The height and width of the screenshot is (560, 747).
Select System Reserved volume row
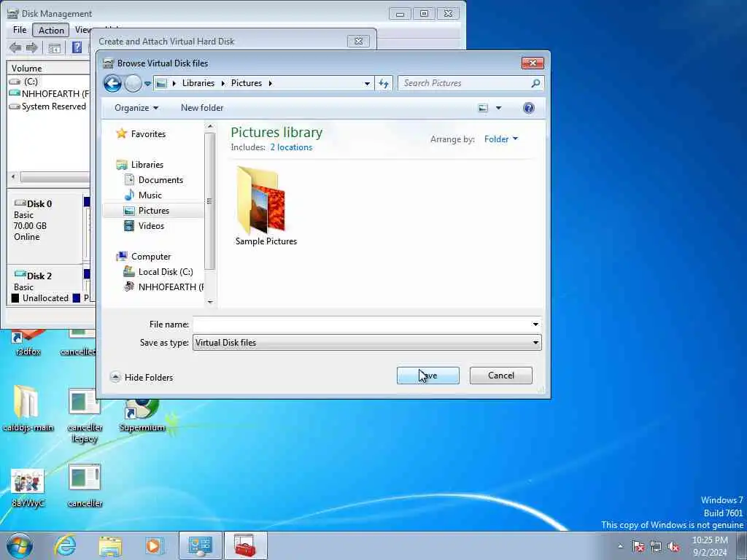click(x=48, y=106)
